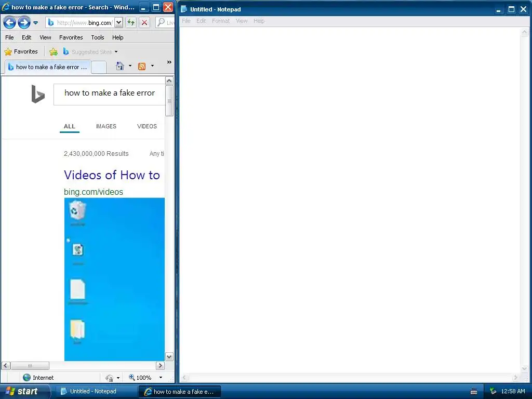Open 'Videos of How to' link
532x399 pixels.
click(x=112, y=175)
